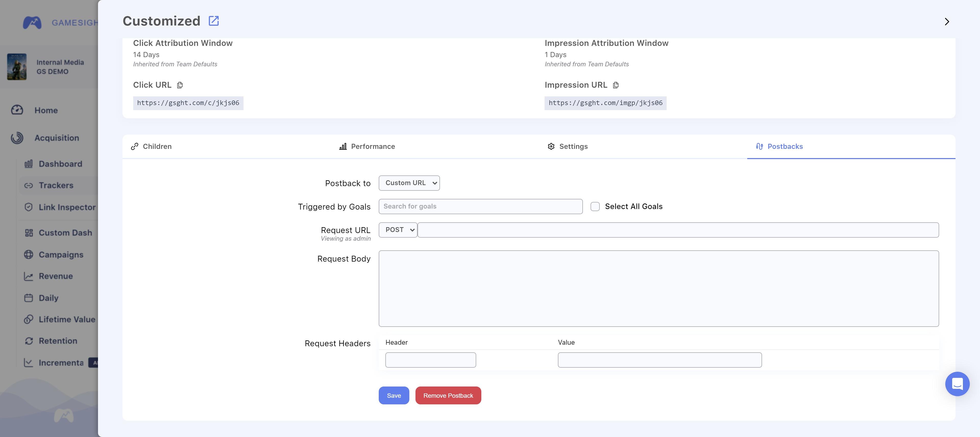The image size is (980, 437).
Task: Open the POST request method dropdown
Action: [x=398, y=230]
